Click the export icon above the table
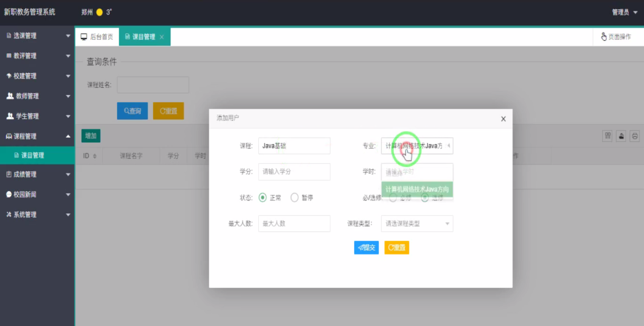 click(621, 136)
